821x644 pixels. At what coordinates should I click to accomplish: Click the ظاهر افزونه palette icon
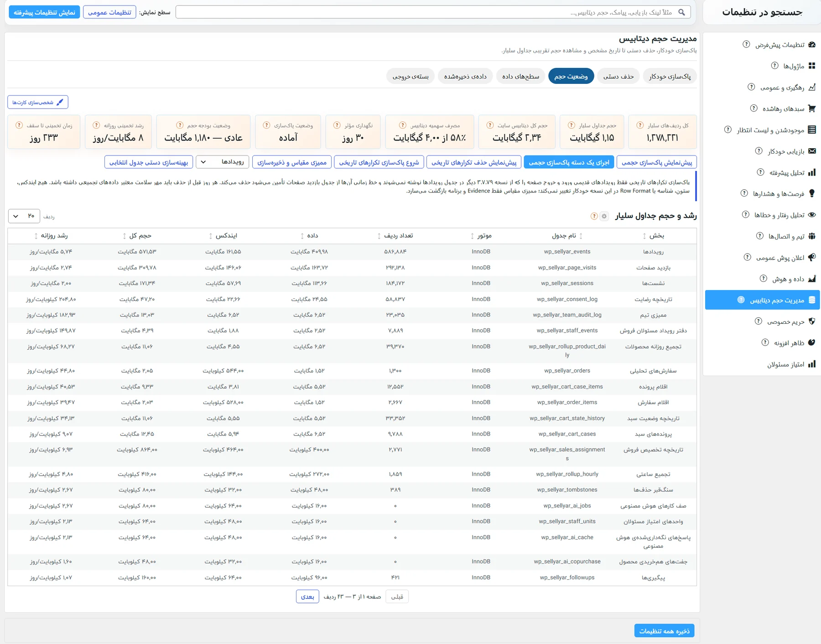point(812,343)
